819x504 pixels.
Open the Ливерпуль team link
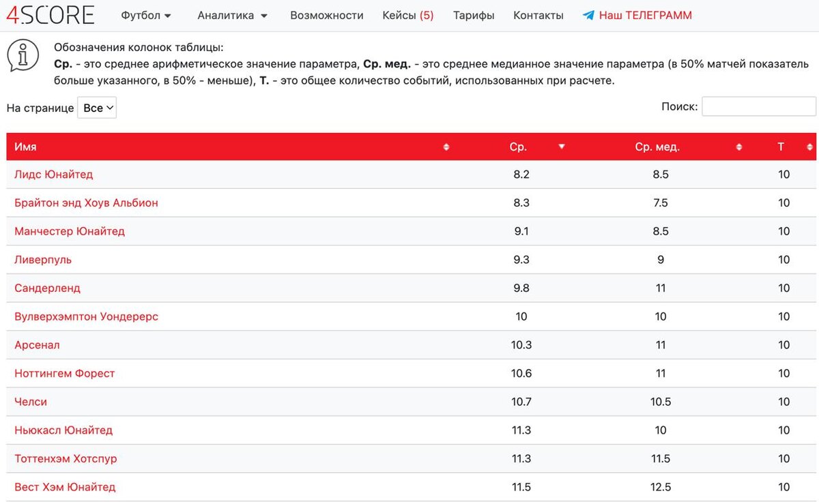click(43, 260)
